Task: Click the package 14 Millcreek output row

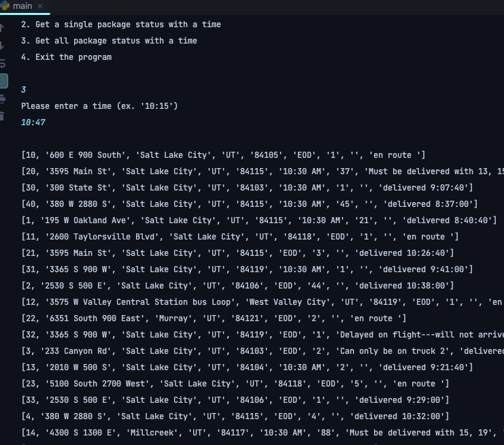Action: coord(263,433)
